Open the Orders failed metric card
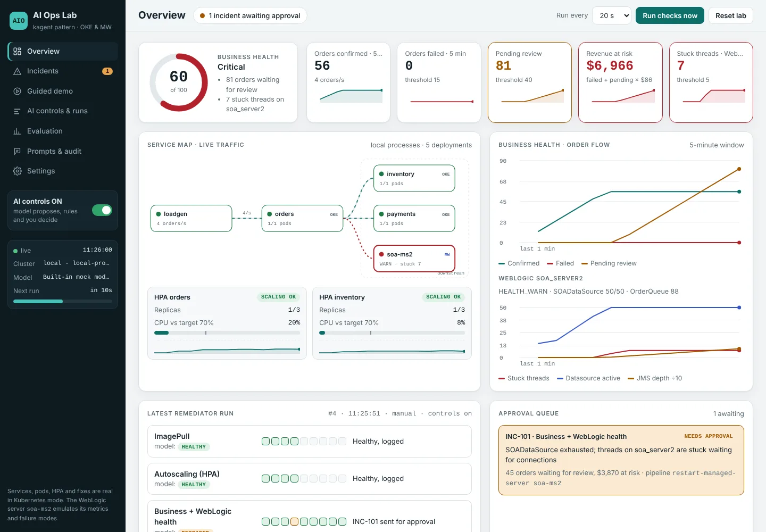The image size is (766, 532). [x=439, y=82]
